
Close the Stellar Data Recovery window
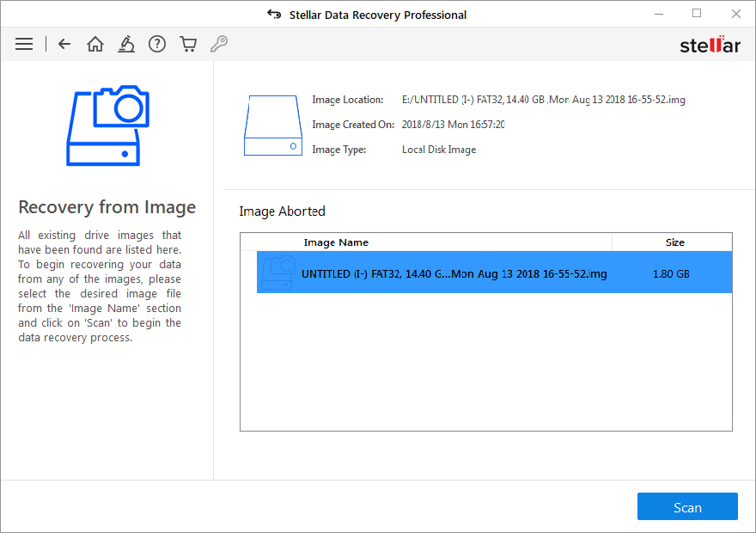pos(735,14)
